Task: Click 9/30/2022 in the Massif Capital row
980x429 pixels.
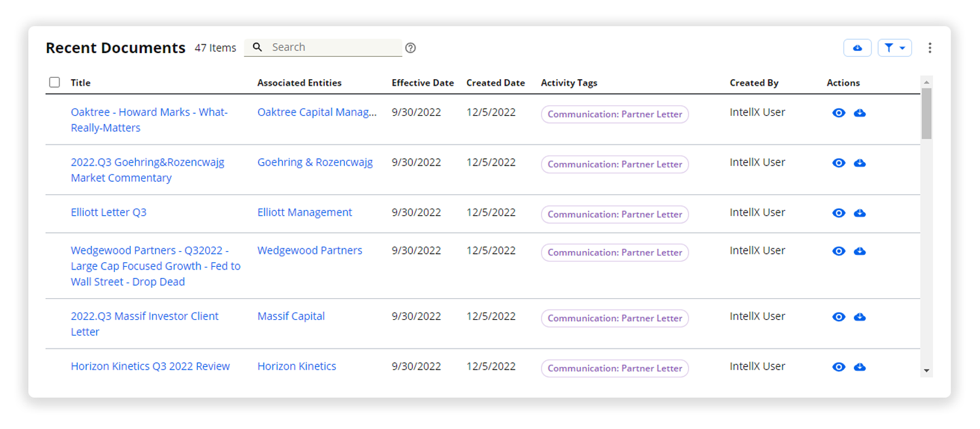Action: pos(416,316)
